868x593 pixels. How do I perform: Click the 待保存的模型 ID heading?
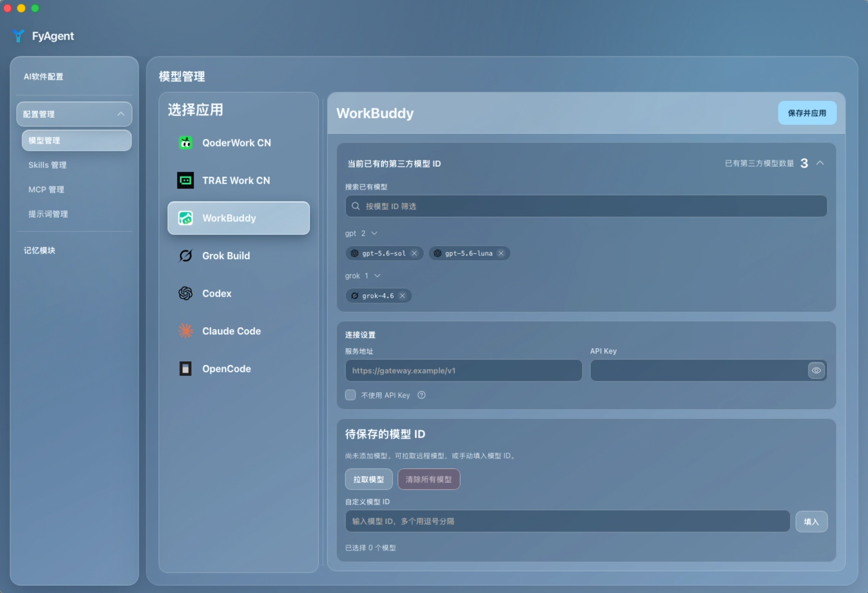[x=385, y=434]
